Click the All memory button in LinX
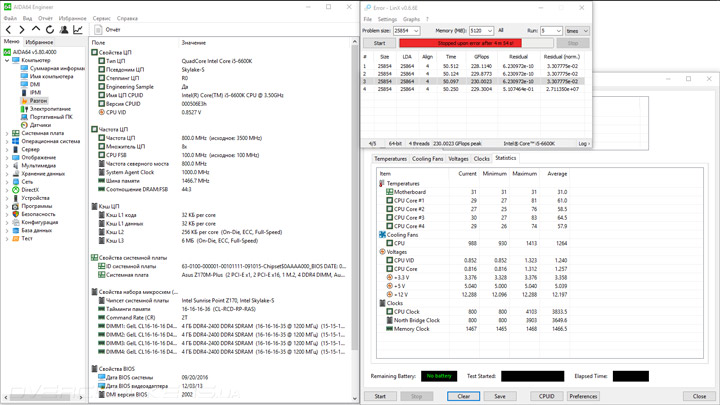The width and height of the screenshot is (720, 405). (501, 30)
